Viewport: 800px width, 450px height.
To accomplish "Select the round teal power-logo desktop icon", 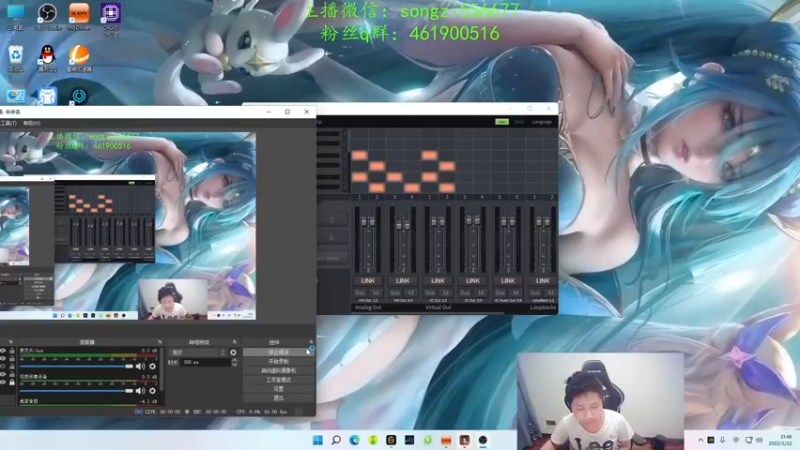I will pos(79,96).
